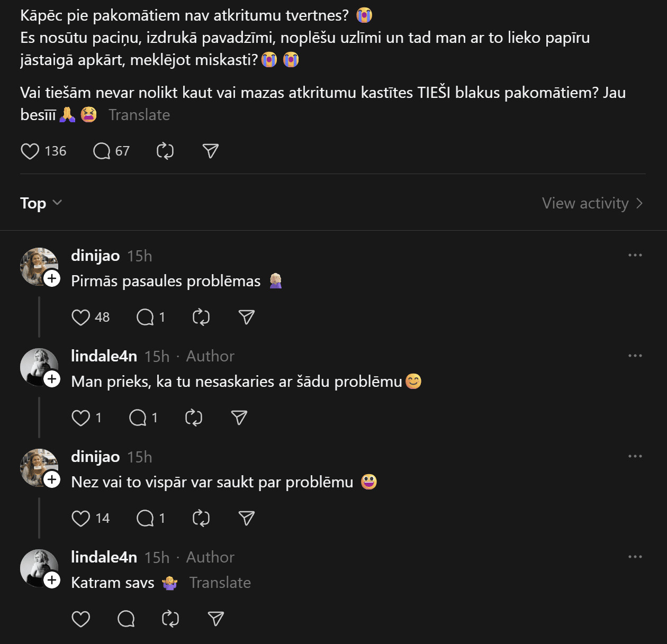The height and width of the screenshot is (644, 667).
Task: Open lindale4n's profile from "Katram savs" username
Action: tap(104, 557)
